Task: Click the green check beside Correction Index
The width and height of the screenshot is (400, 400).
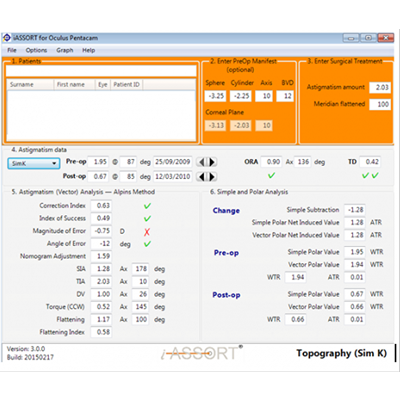Action: [x=147, y=206]
